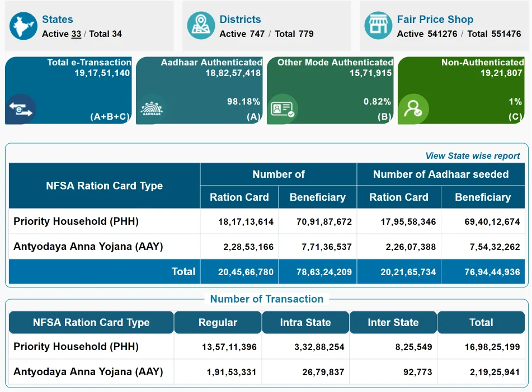
Task: Click the States heading
Action: click(x=57, y=20)
